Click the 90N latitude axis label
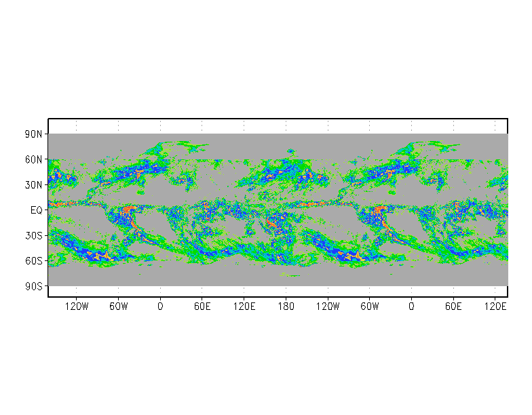Image resolution: width=532 pixels, height=415 pixels. (33, 134)
